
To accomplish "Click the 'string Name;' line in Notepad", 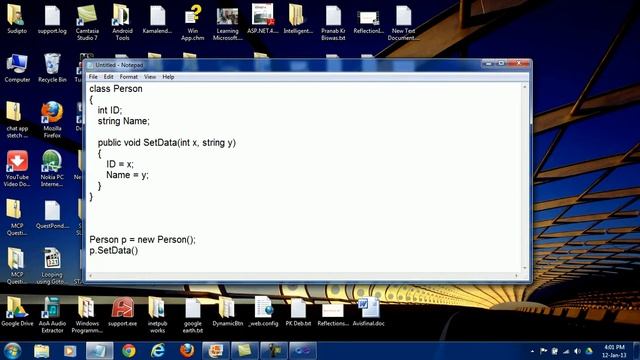I will 124,121.
